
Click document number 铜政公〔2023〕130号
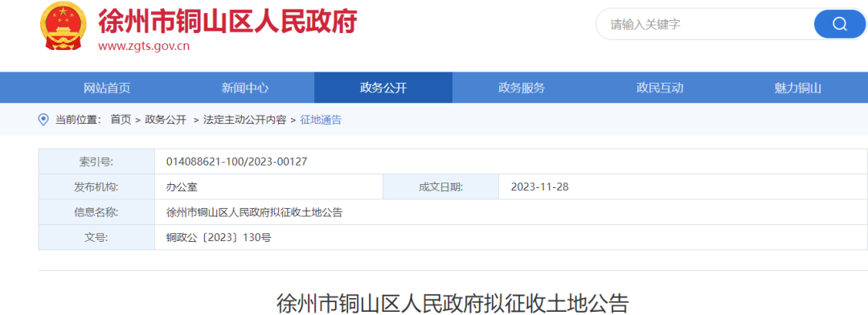tap(219, 238)
